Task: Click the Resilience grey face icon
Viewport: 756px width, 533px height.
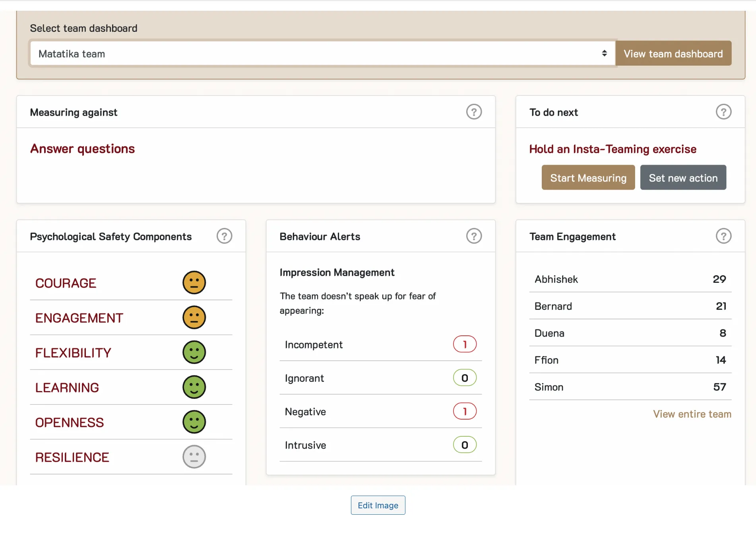Action: pos(194,457)
